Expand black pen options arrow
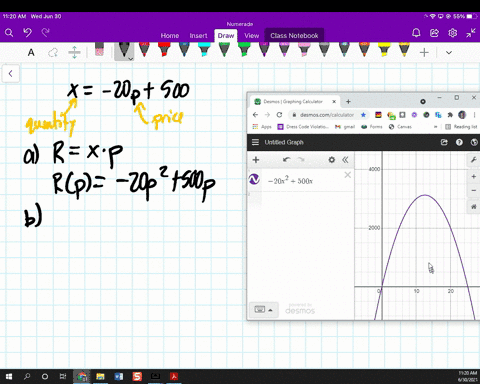480x384 pixels. (x=131, y=58)
